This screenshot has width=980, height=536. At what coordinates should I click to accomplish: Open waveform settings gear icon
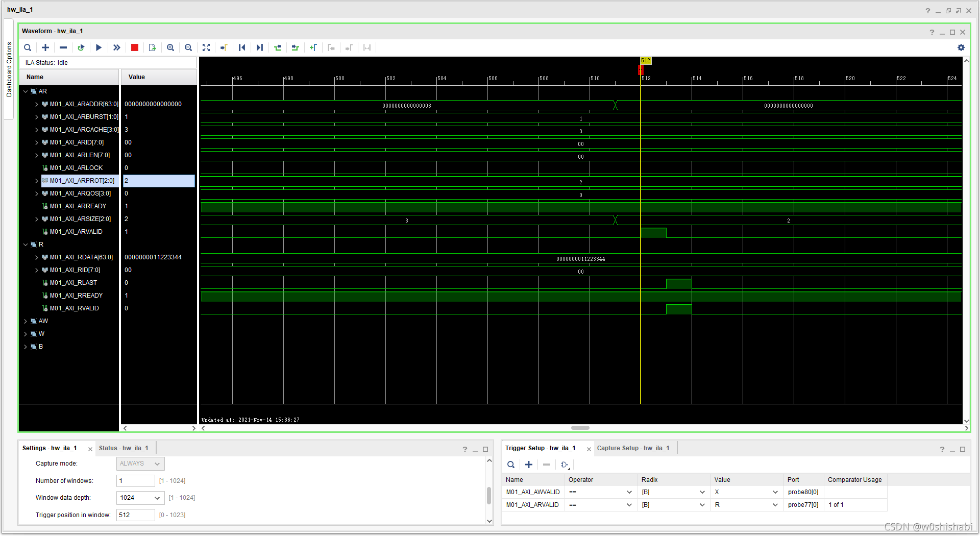coord(961,47)
